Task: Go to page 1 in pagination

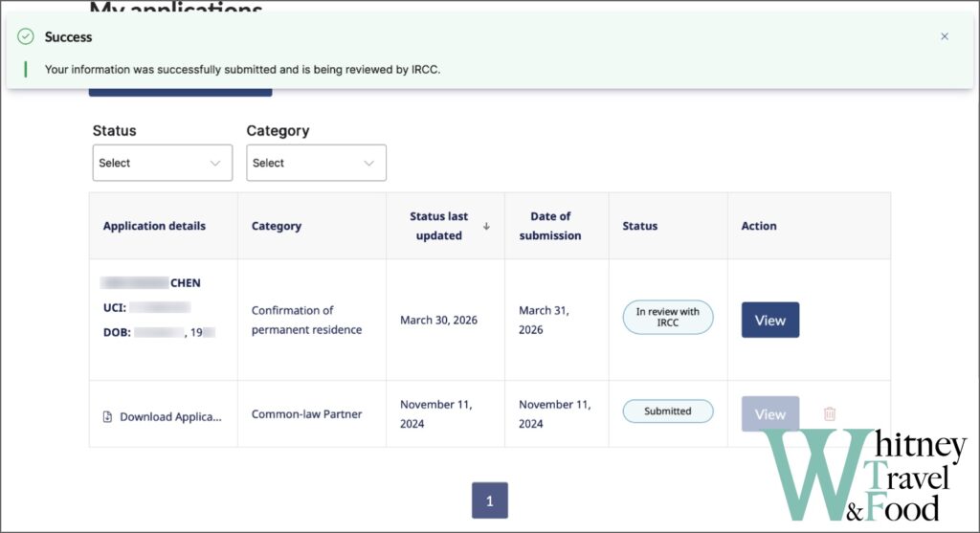Action: 489,500
